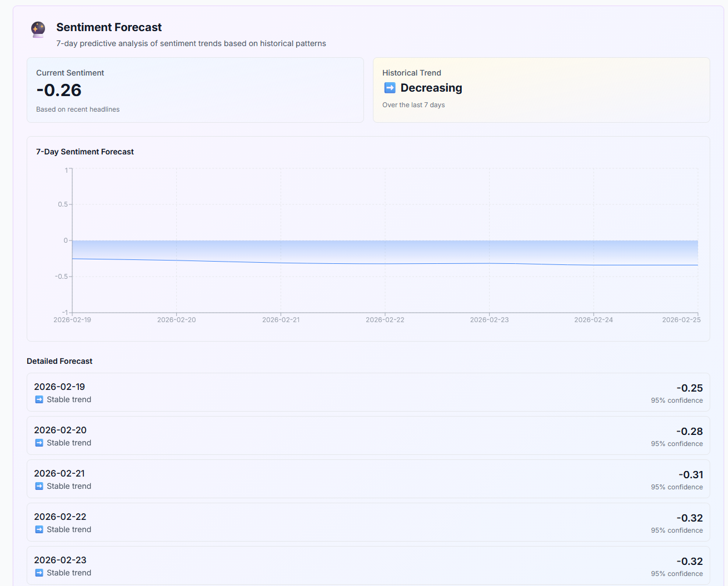
Task: Click the 0.5 y-axis label
Action: coord(63,204)
